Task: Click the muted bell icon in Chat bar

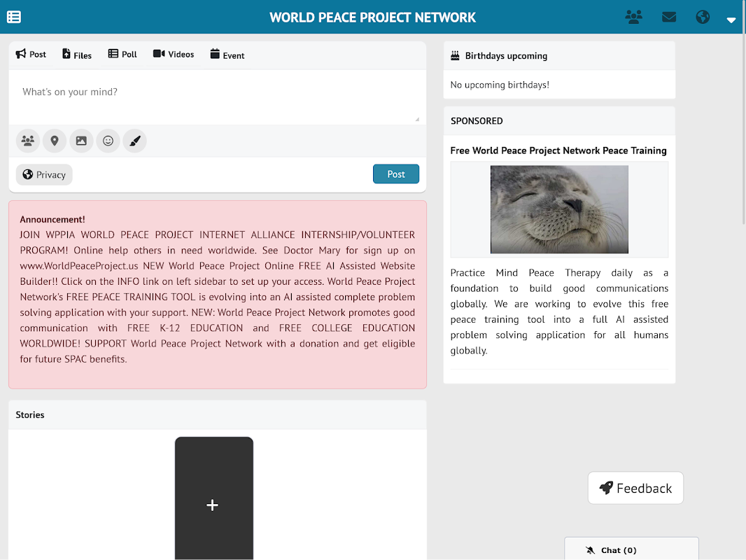Action: pyautogui.click(x=591, y=550)
